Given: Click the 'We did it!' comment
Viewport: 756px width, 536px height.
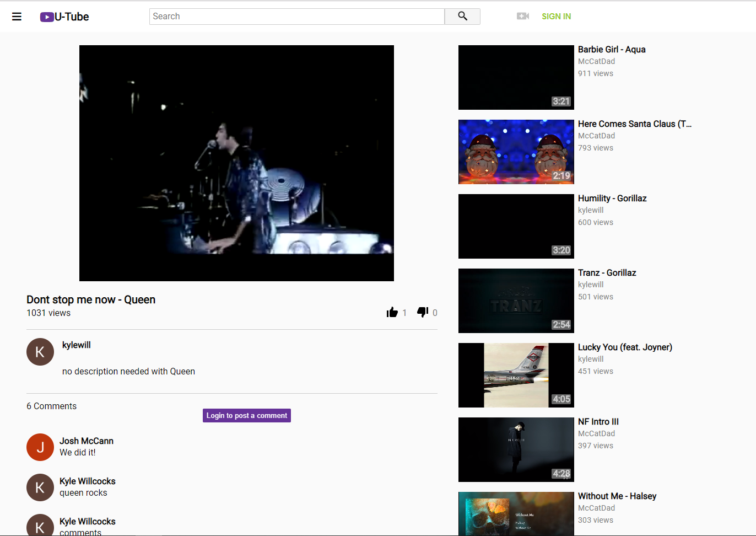Looking at the screenshot, I should (x=78, y=453).
